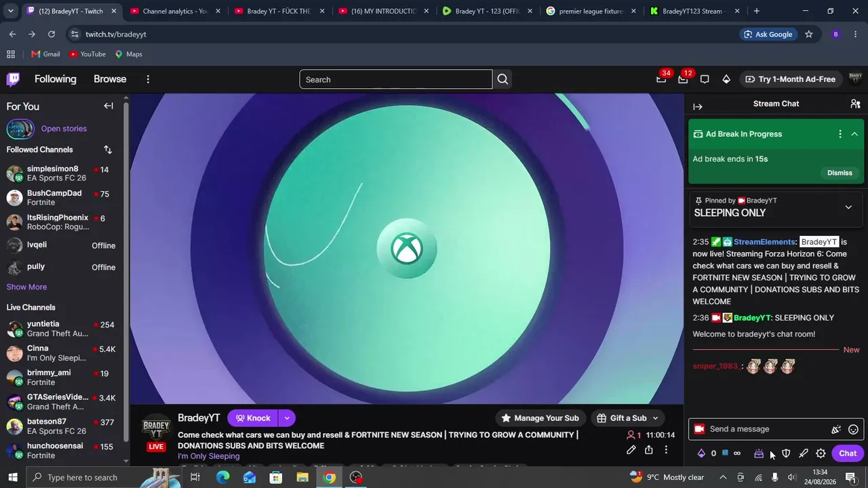Open the YouTube bookmark
Screen dimensions: 868x488
pos(87,54)
